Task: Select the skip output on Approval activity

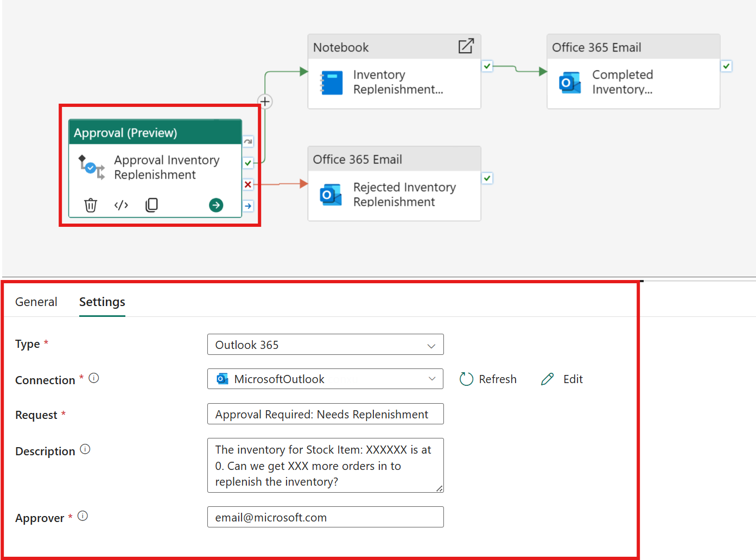Action: coord(248,142)
